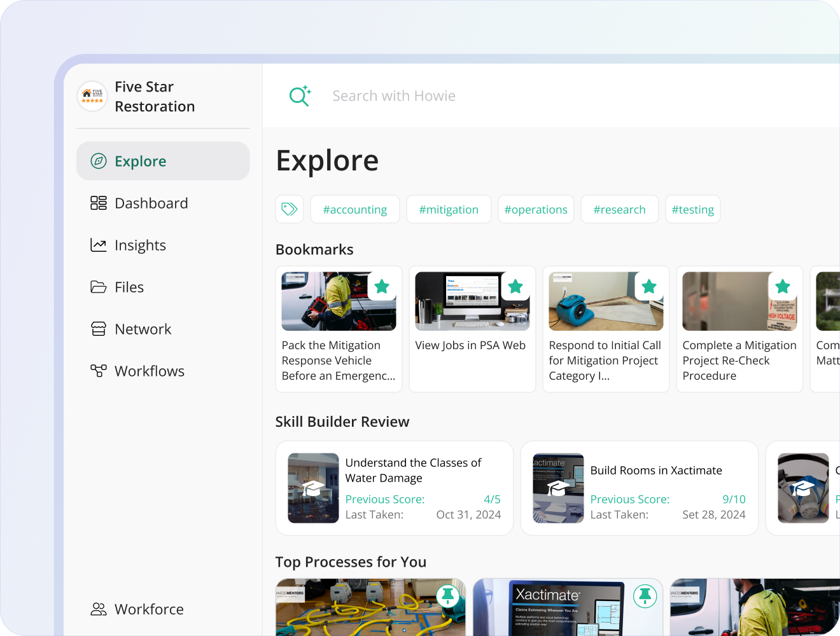Image resolution: width=840 pixels, height=636 pixels.
Task: Open Understand the Classes of Water Damage card
Action: point(394,488)
